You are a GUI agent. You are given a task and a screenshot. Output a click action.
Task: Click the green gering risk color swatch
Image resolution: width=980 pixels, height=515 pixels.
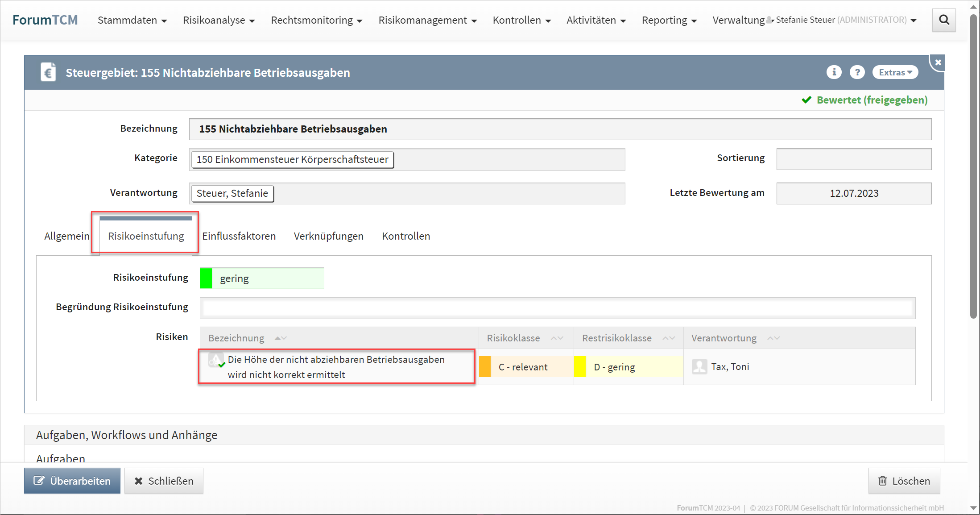(206, 278)
